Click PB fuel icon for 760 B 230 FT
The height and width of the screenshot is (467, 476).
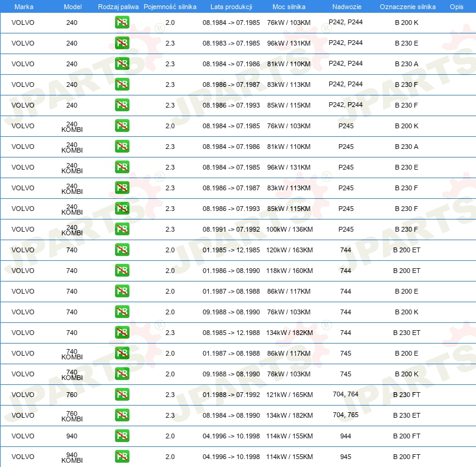pyautogui.click(x=122, y=395)
